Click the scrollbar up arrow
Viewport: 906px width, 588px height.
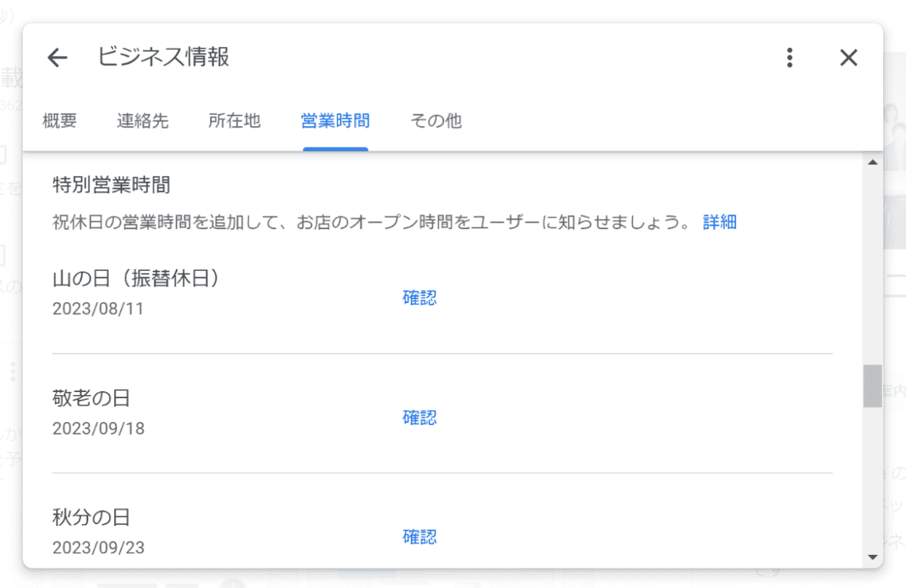[872, 162]
